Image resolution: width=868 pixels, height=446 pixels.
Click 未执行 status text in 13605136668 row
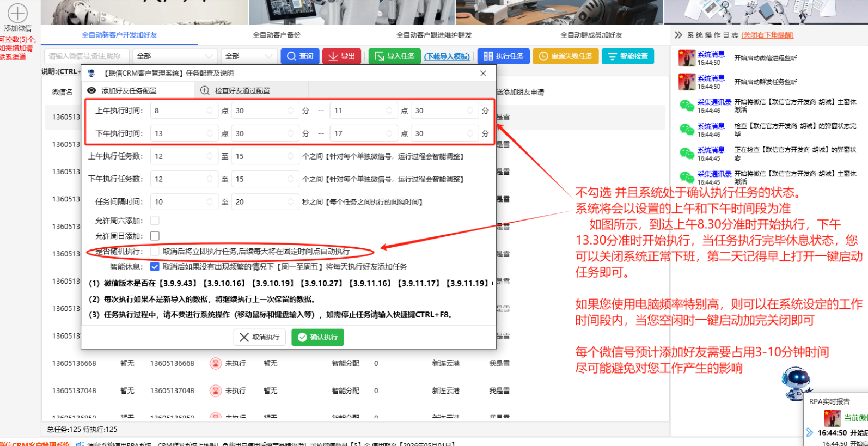click(x=236, y=363)
